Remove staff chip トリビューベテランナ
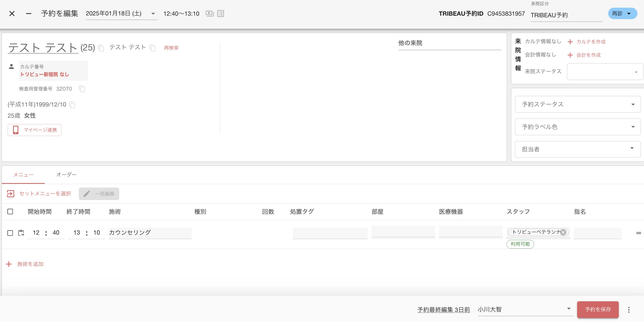644x322 pixels. (563, 232)
